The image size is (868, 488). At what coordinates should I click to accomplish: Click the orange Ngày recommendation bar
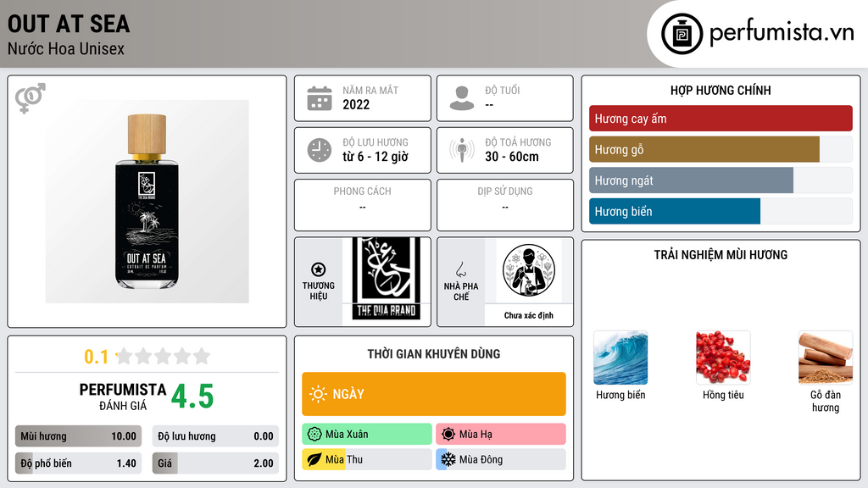point(434,394)
